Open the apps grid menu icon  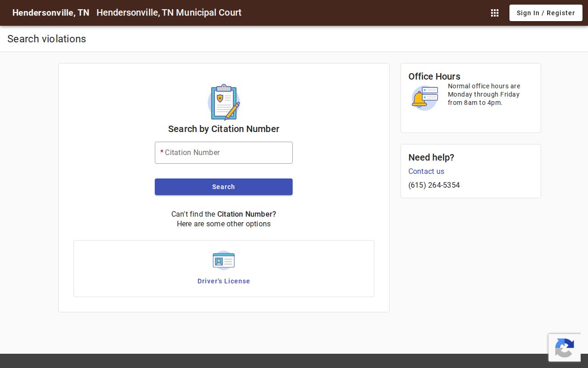click(495, 13)
